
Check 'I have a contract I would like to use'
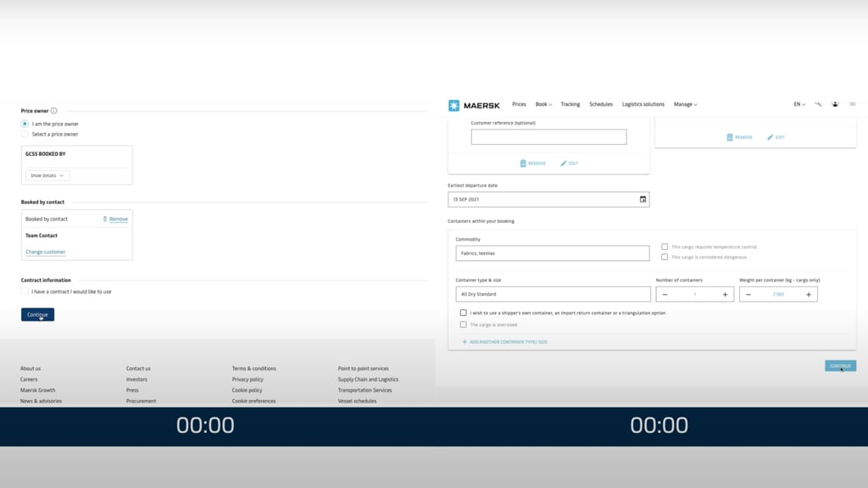[x=25, y=291]
